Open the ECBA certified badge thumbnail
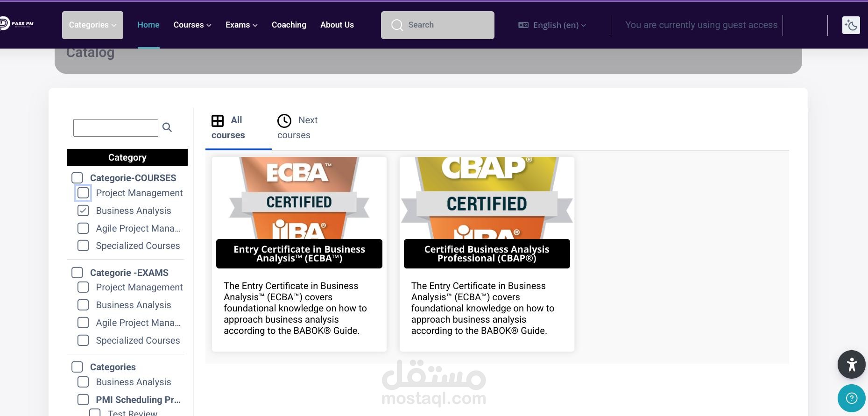 pyautogui.click(x=299, y=198)
